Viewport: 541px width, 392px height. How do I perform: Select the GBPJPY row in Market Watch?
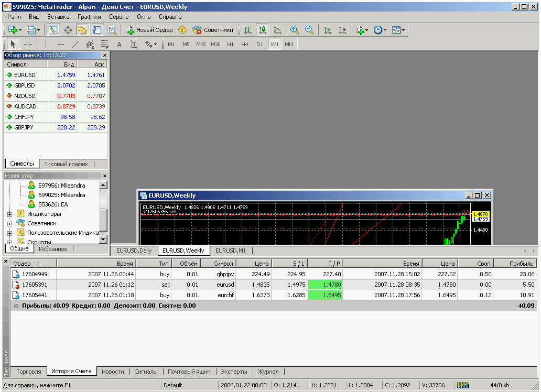point(25,127)
